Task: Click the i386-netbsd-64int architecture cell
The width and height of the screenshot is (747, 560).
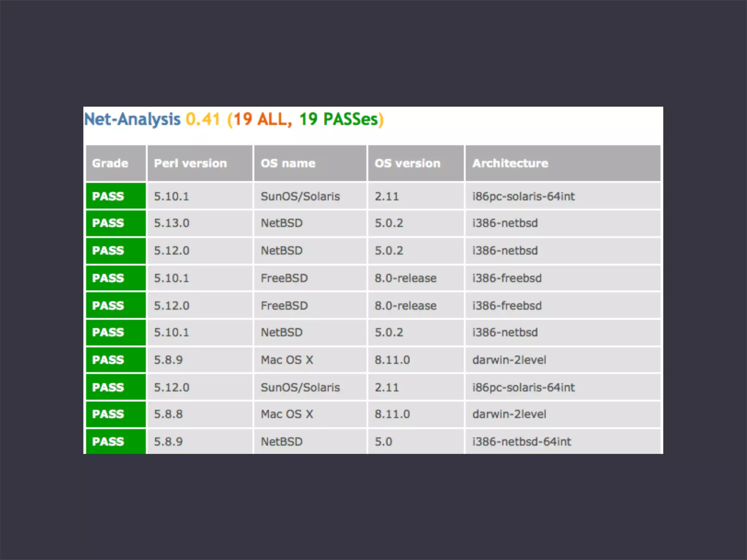Action: point(521,442)
